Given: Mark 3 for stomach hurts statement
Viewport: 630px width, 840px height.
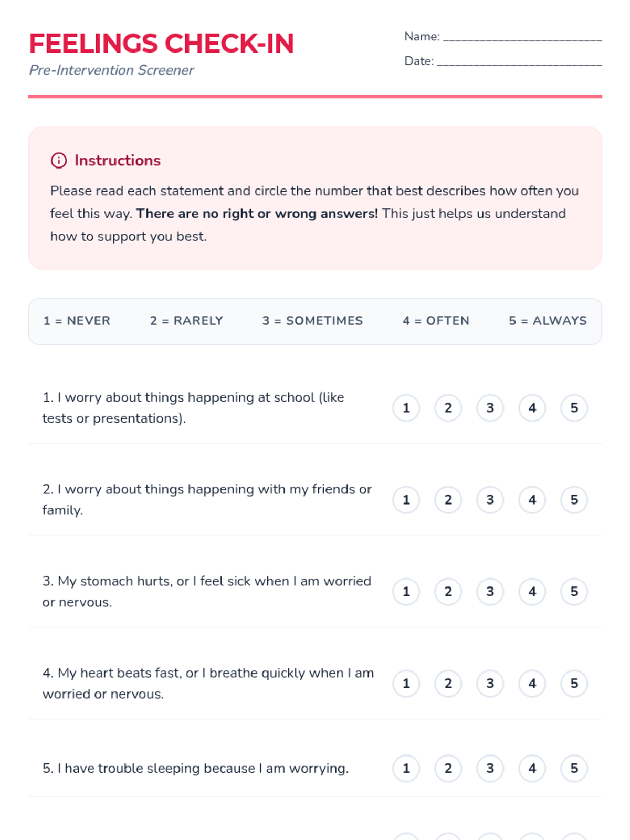Looking at the screenshot, I should pos(490,592).
